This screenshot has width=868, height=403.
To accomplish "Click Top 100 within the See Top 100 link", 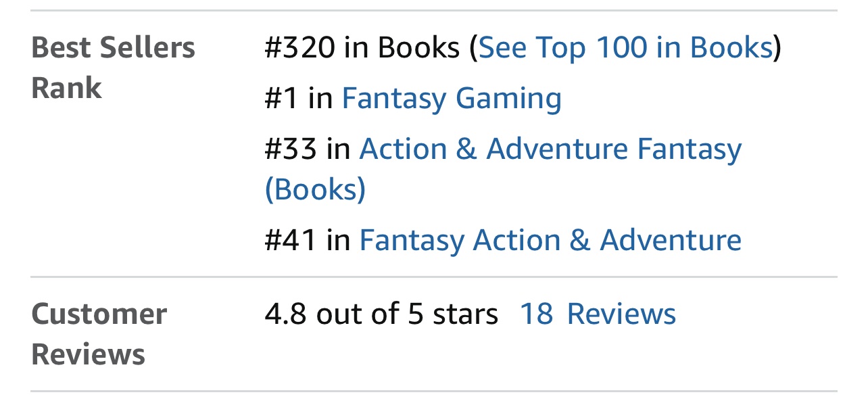I will click(607, 47).
